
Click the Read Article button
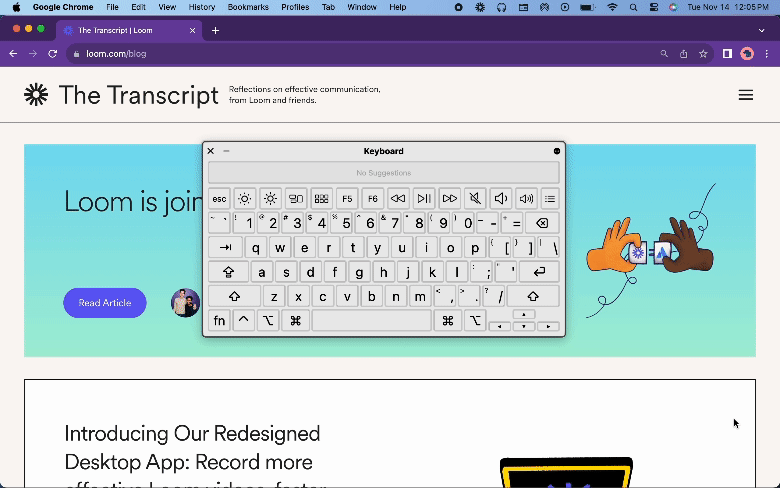pyautogui.click(x=105, y=303)
